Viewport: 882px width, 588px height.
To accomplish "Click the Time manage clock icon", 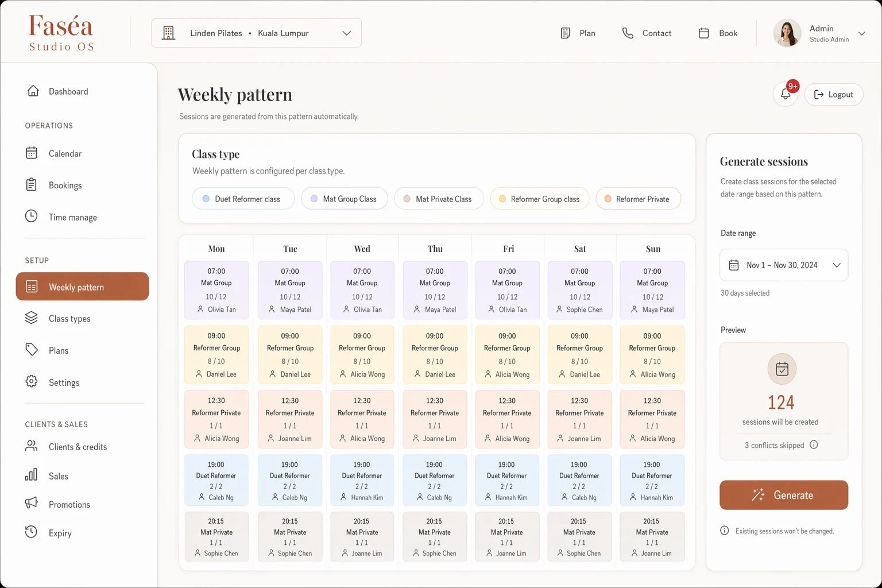I will point(32,216).
